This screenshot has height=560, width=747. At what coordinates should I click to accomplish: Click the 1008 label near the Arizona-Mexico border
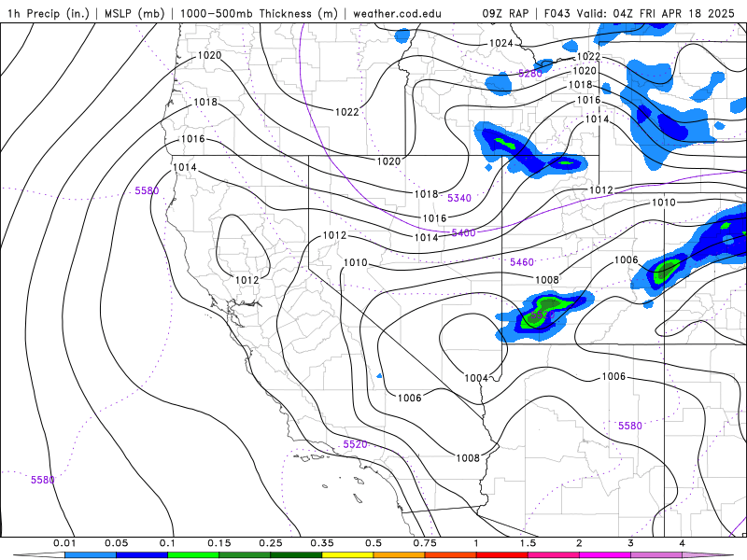coord(468,458)
